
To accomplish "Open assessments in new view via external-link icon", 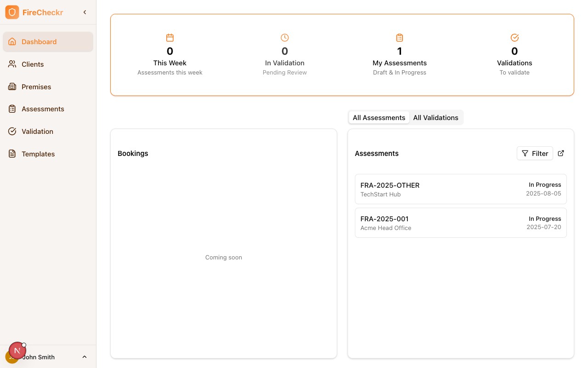I will (561, 154).
